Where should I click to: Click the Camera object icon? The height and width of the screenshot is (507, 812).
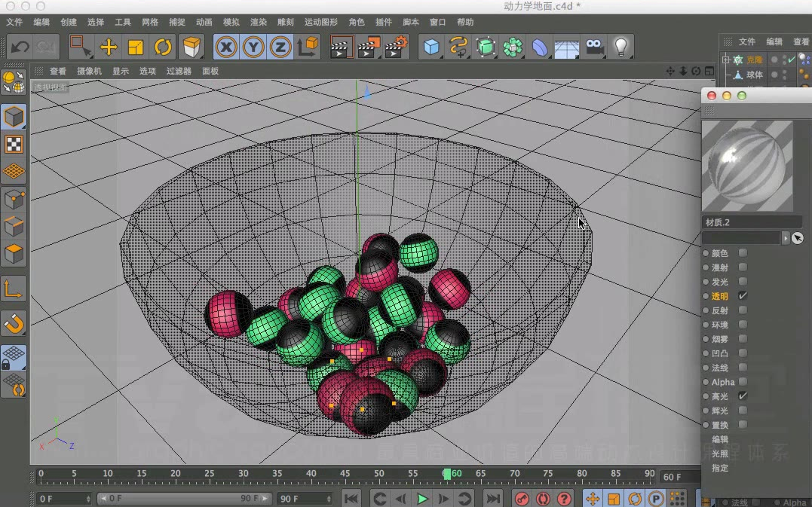pos(594,47)
